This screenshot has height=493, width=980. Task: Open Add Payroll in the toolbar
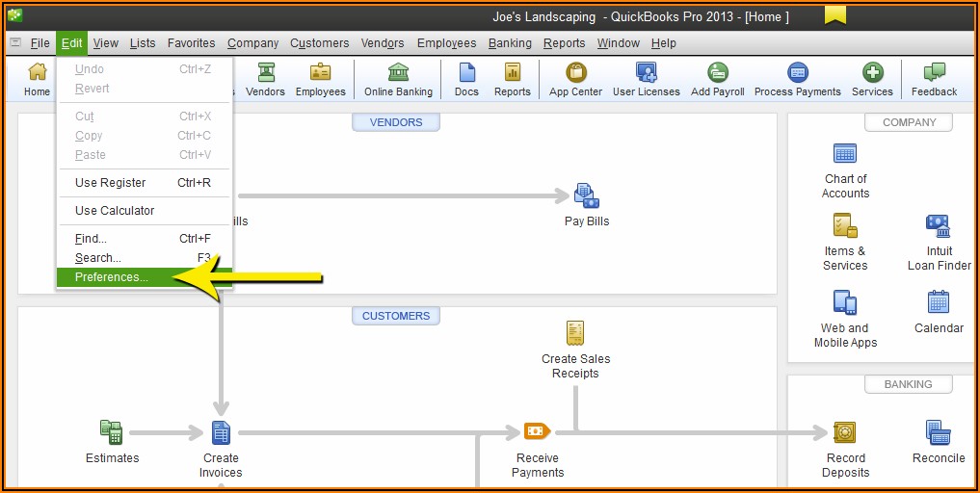pyautogui.click(x=717, y=79)
